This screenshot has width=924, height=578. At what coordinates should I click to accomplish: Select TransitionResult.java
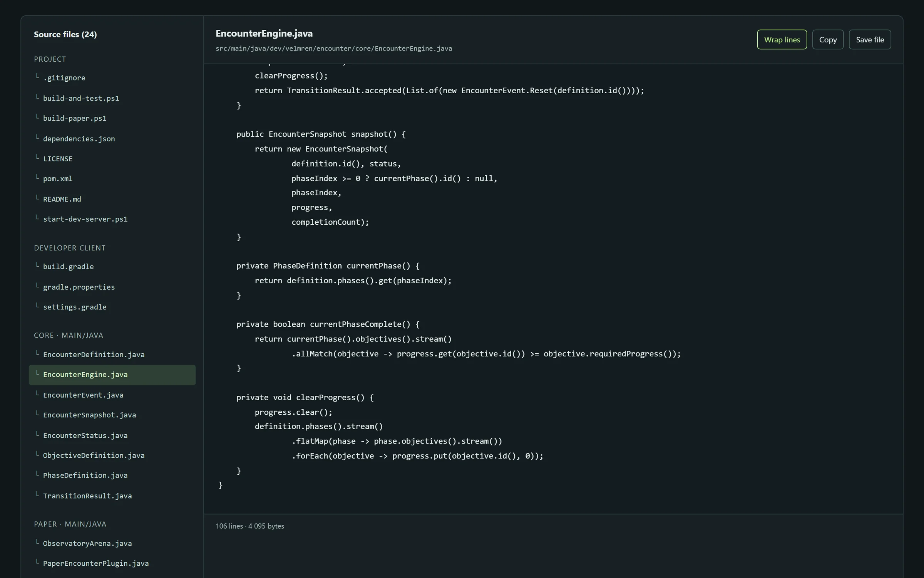112,496
